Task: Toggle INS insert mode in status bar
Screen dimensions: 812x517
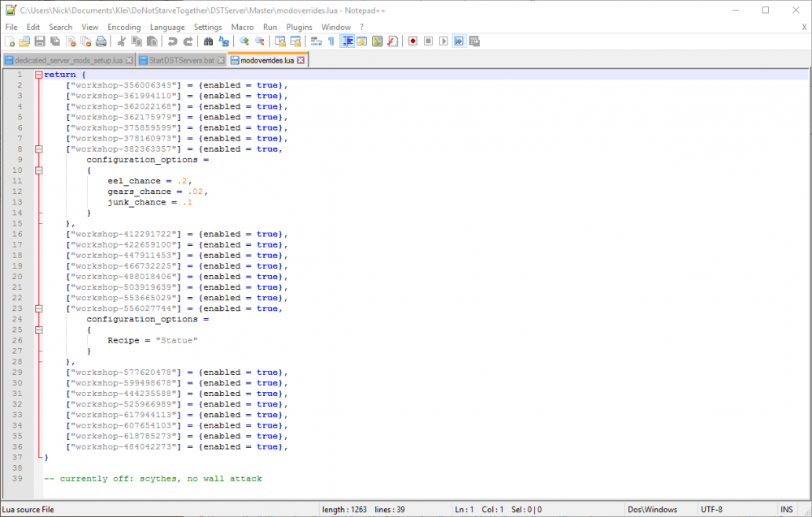Action: click(x=786, y=510)
